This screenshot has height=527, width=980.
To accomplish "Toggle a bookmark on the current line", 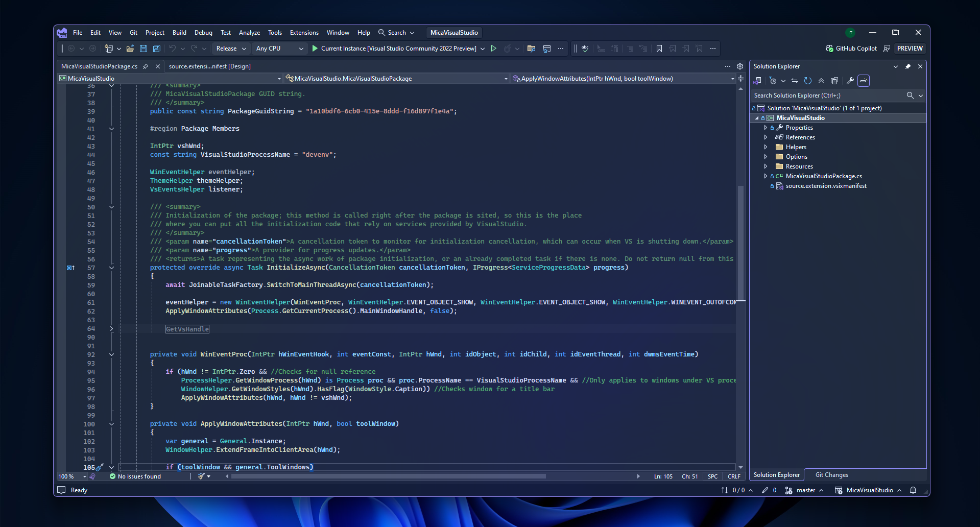I will coord(659,48).
